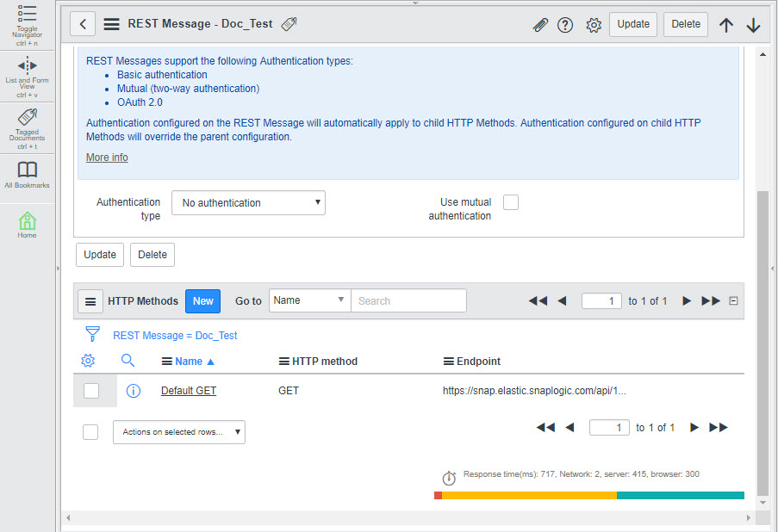Screen dimensions: 778x532
Task: Open the form context hamburger menu
Action: coord(112,24)
